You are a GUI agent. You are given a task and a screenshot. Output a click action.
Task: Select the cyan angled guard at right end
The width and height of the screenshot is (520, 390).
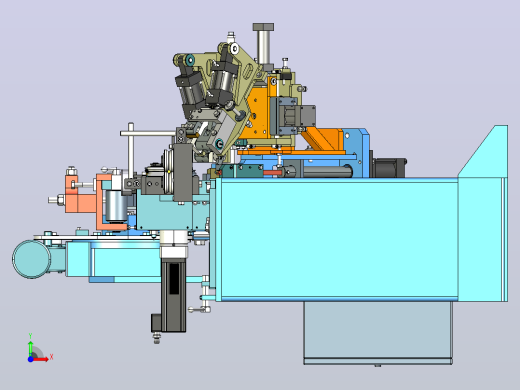pyautogui.click(x=483, y=213)
